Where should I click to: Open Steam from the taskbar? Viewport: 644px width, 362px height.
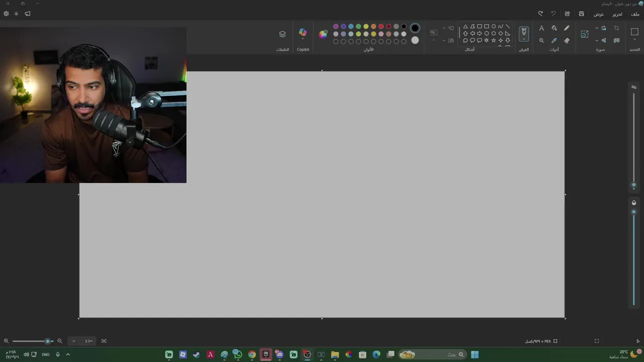196,354
